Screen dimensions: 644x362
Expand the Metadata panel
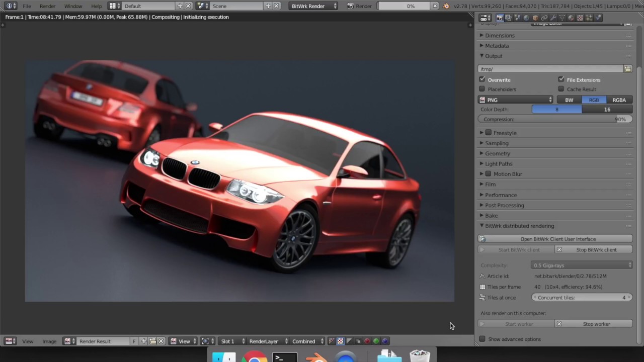pos(497,45)
